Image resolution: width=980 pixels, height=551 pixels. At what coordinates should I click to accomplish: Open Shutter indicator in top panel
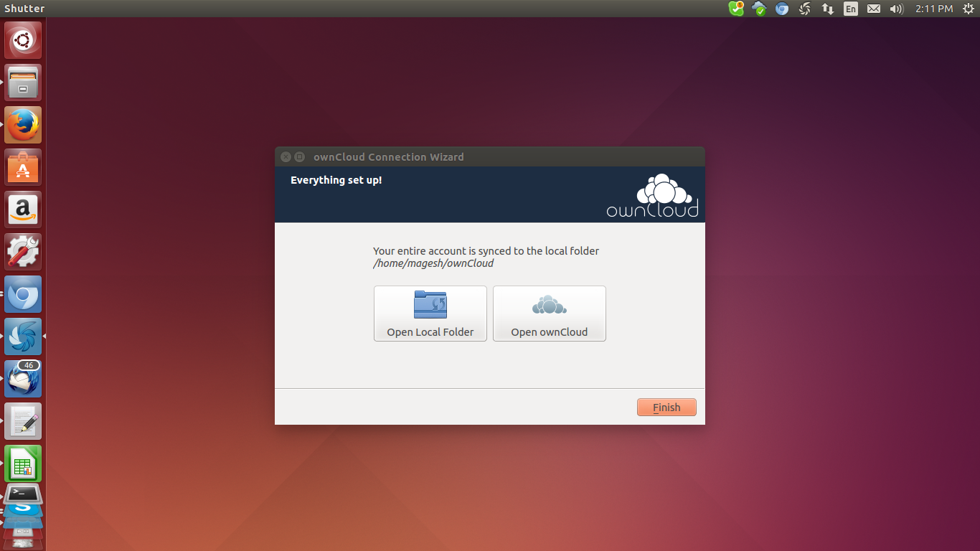[805, 9]
